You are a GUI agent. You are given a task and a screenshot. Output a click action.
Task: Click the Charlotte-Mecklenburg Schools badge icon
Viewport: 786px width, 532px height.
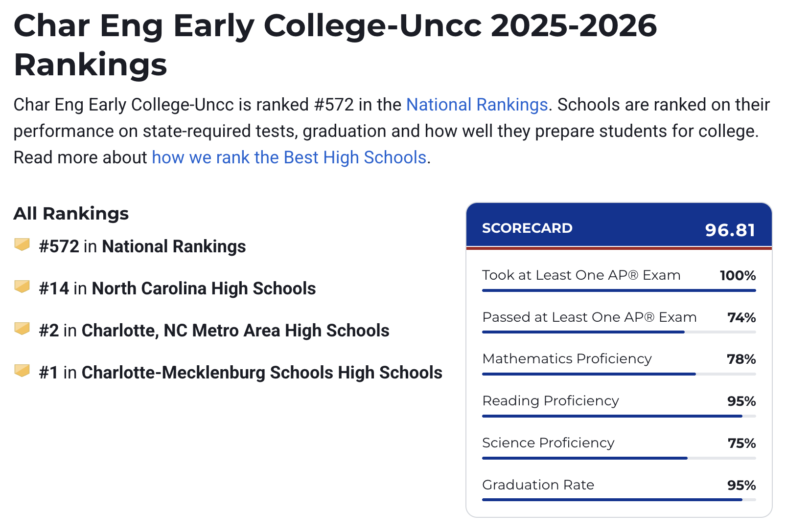pos(22,371)
